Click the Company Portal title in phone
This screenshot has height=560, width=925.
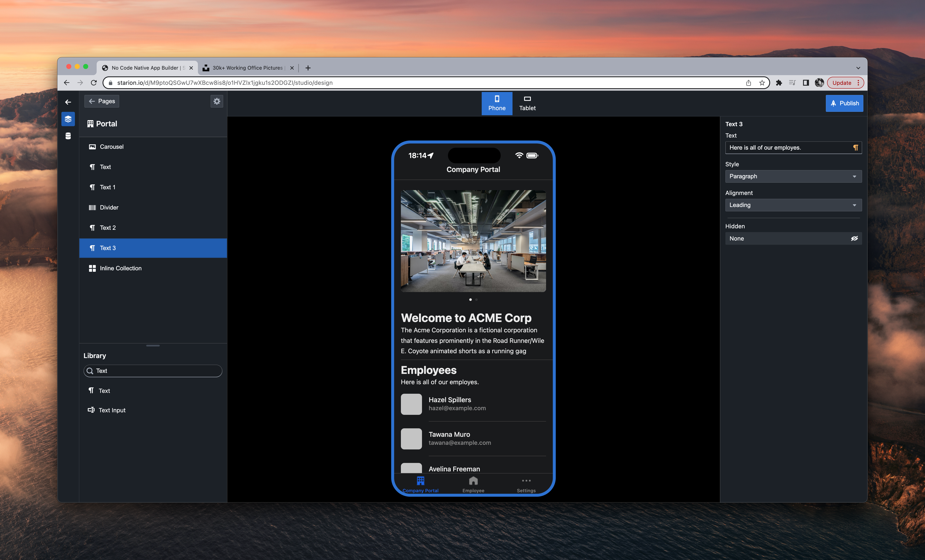point(473,169)
